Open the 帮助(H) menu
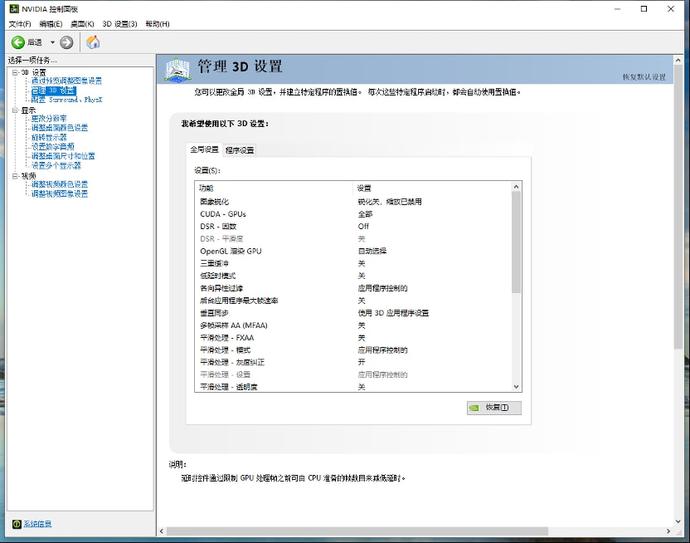 [x=158, y=24]
